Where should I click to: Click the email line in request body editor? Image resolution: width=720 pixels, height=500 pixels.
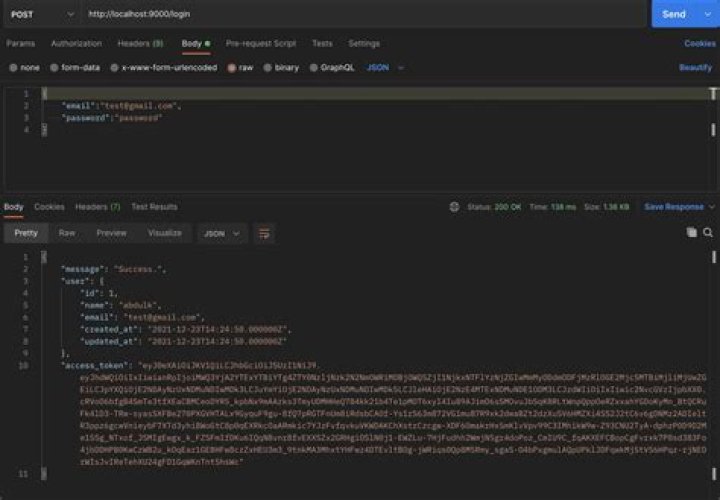[122, 106]
